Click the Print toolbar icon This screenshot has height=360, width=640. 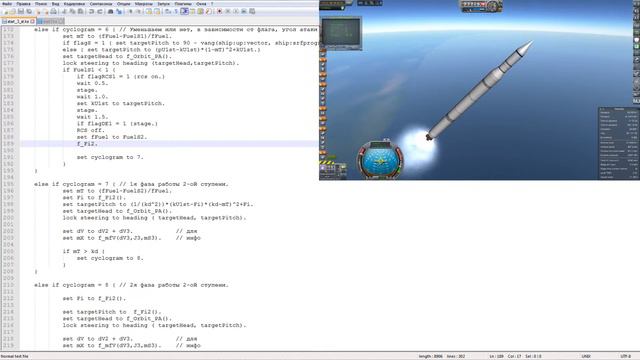(53, 11)
